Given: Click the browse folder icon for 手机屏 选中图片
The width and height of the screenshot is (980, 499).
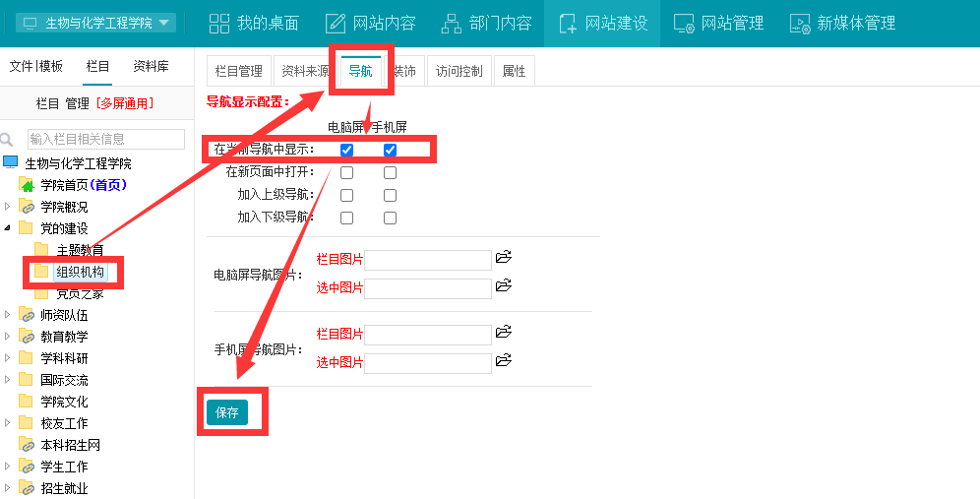Looking at the screenshot, I should coord(504,361).
